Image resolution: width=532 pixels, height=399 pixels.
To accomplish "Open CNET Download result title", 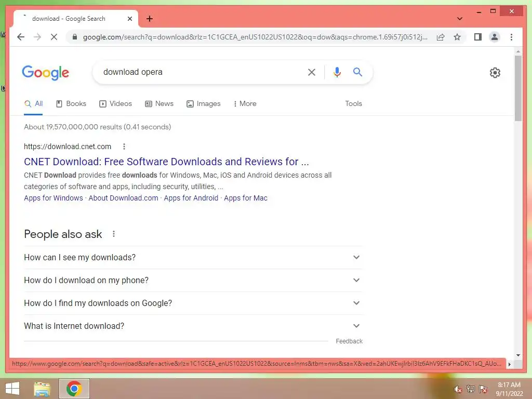I will [166, 162].
